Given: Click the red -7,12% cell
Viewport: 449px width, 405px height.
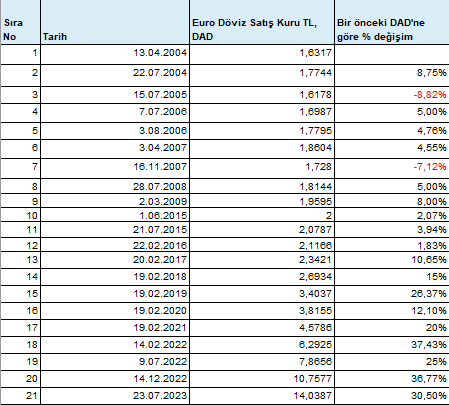Looking at the screenshot, I should coord(392,169).
